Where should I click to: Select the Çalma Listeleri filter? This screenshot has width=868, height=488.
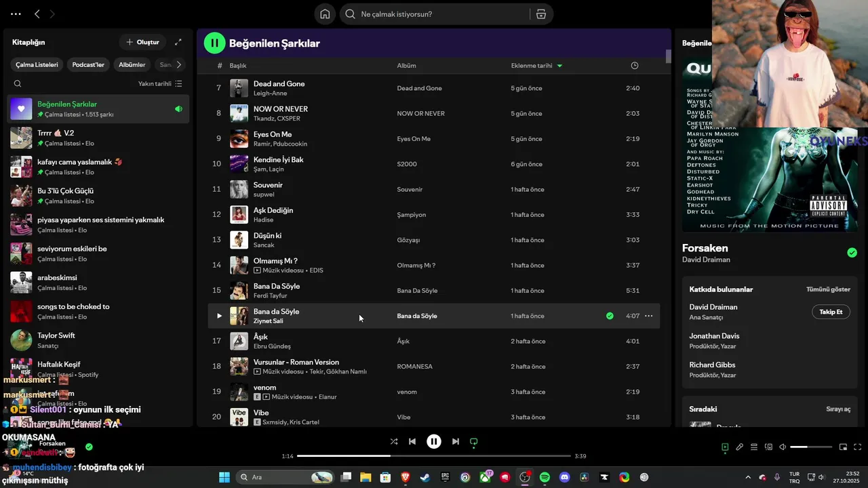click(x=37, y=65)
